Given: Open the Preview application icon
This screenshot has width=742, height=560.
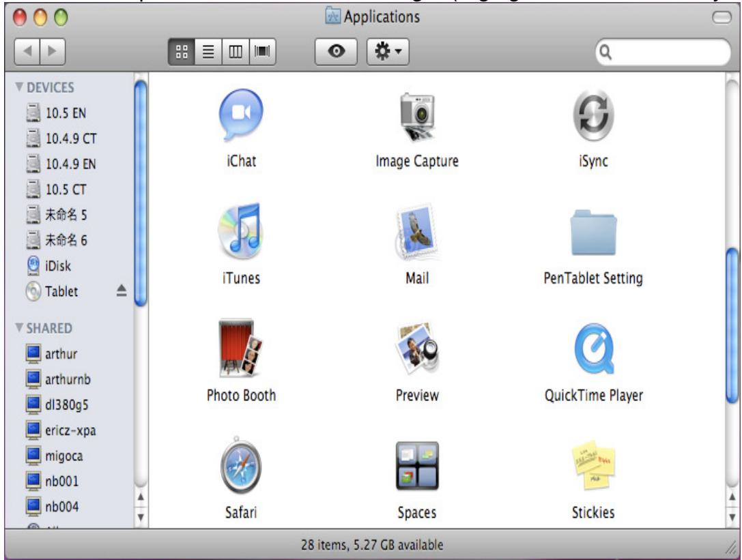Looking at the screenshot, I should 417,348.
